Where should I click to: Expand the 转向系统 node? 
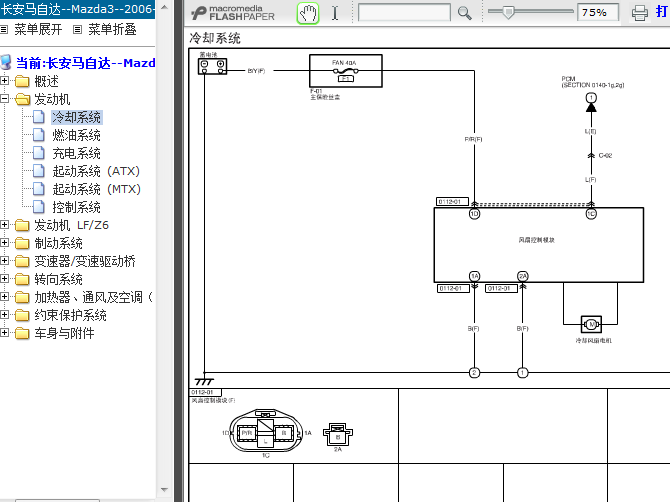click(x=5, y=279)
